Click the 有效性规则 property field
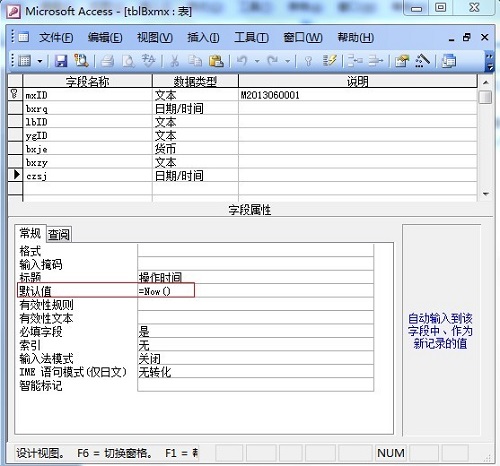This screenshot has width=500, height=466. click(x=255, y=304)
